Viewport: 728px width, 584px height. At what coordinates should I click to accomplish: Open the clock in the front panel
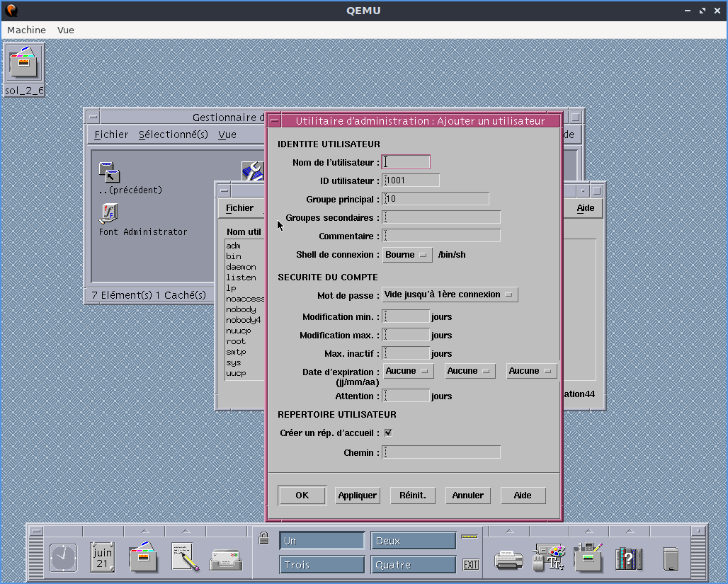[x=63, y=558]
